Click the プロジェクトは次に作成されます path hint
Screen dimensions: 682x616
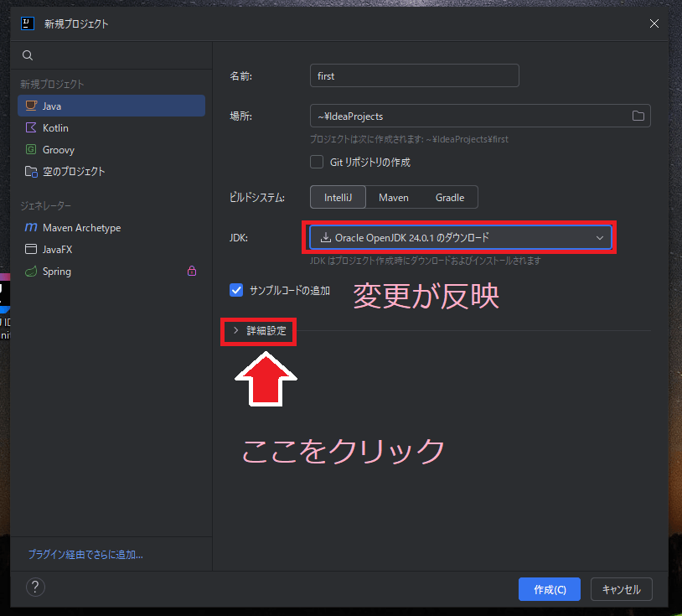tap(409, 139)
